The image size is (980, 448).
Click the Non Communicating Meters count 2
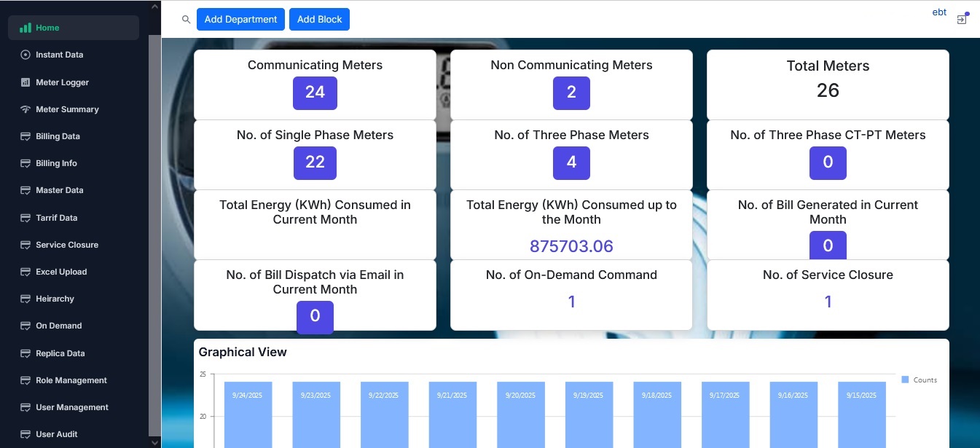point(571,93)
